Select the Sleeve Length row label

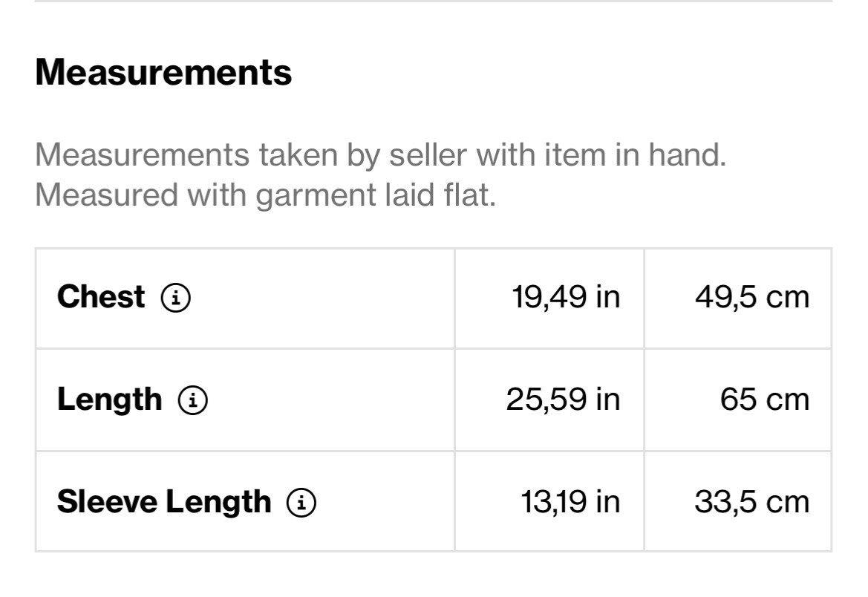(164, 502)
